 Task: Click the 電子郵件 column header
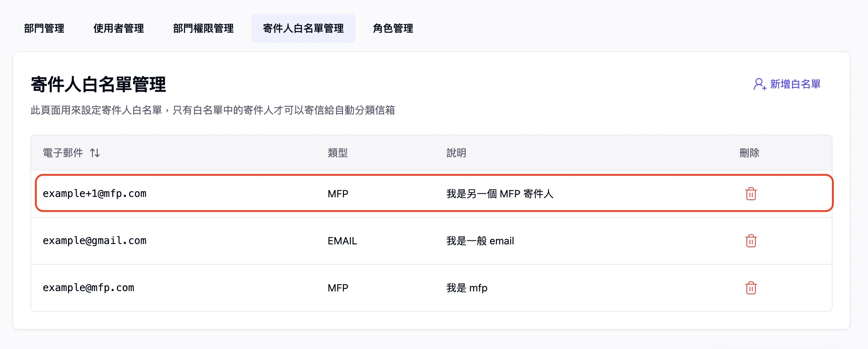[63, 153]
